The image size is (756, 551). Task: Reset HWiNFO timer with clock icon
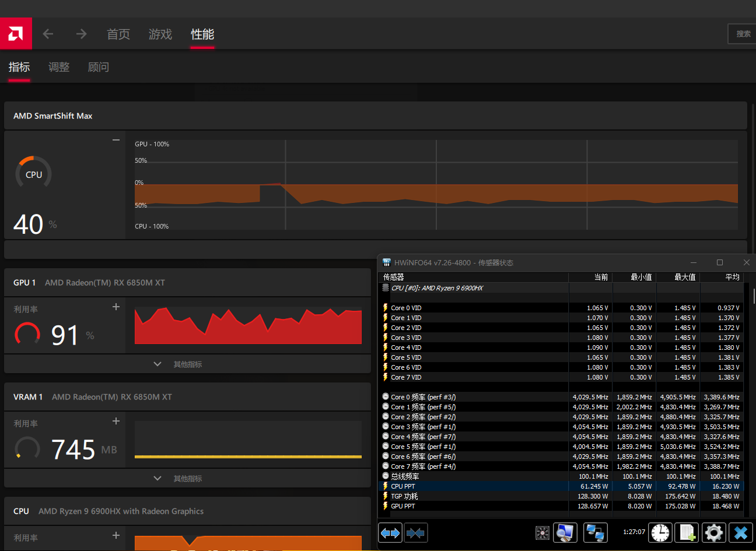tap(660, 532)
